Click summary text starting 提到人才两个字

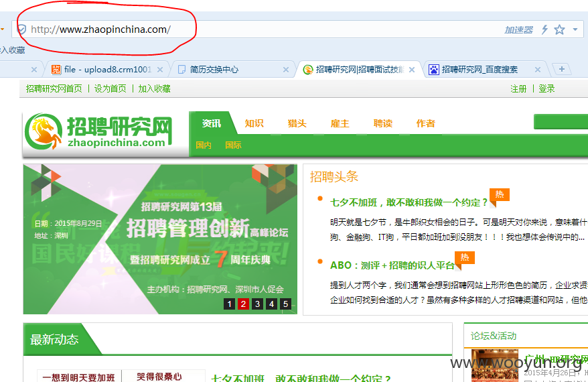[459, 292]
